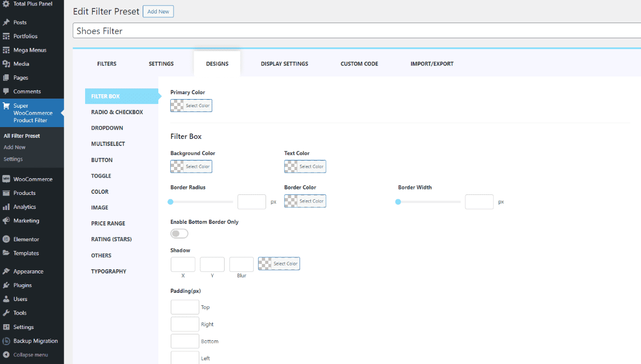Click the Posts pin icon

click(6, 23)
